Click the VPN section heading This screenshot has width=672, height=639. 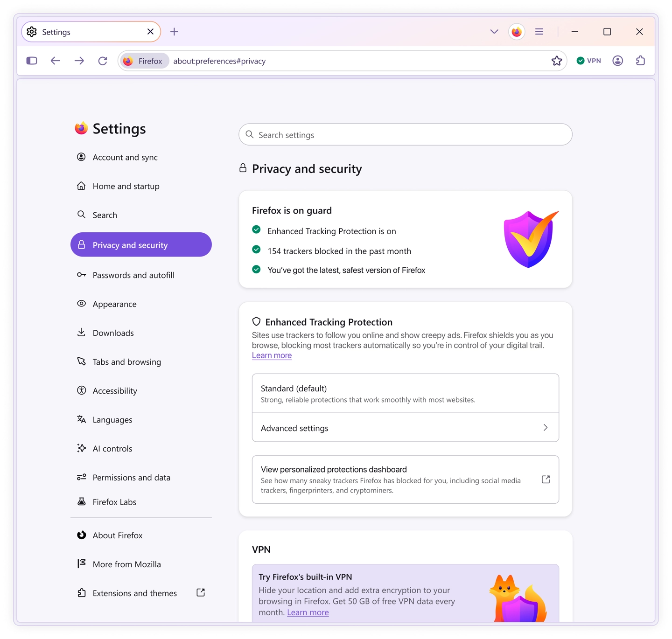coord(261,549)
